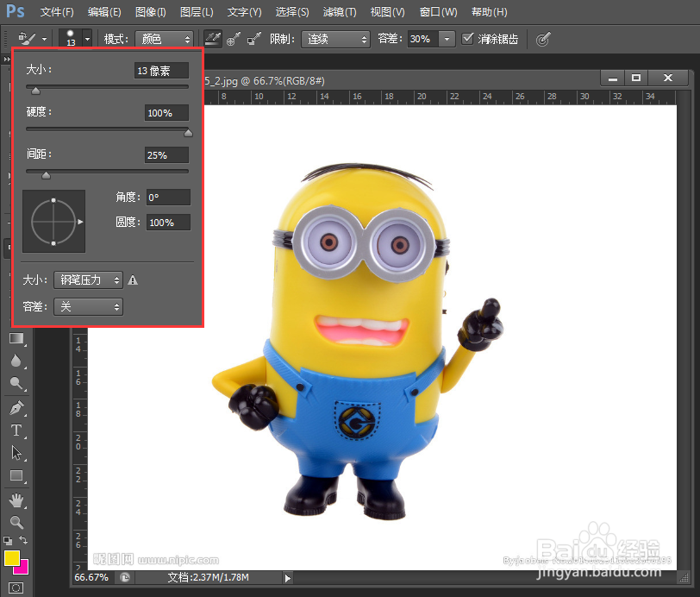Click the 硬度 100% field
This screenshot has width=700, height=597.
(166, 113)
